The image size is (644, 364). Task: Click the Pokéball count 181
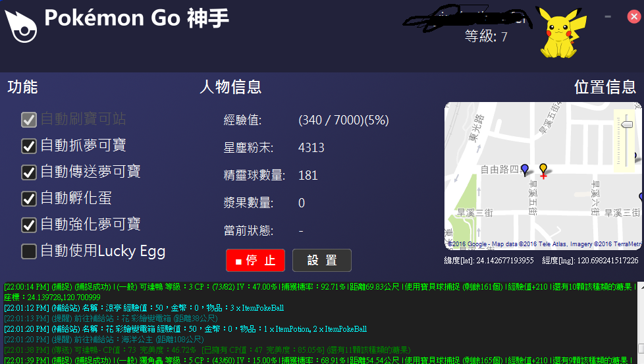pyautogui.click(x=308, y=176)
